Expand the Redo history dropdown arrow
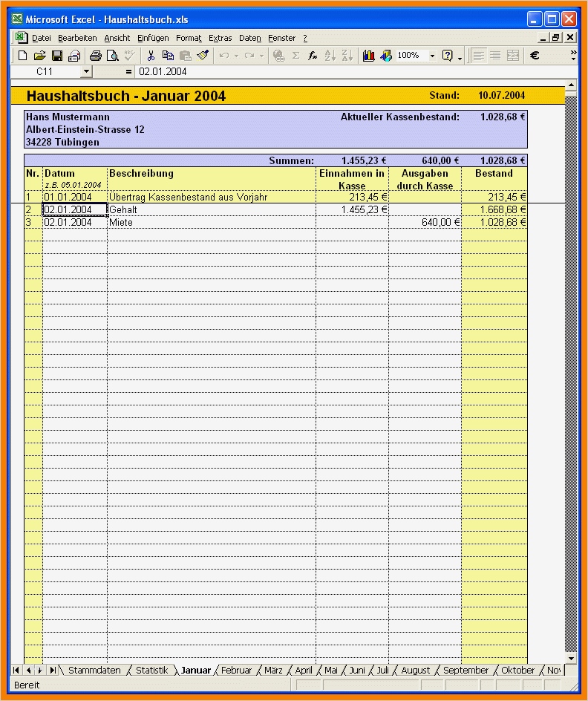 click(261, 56)
